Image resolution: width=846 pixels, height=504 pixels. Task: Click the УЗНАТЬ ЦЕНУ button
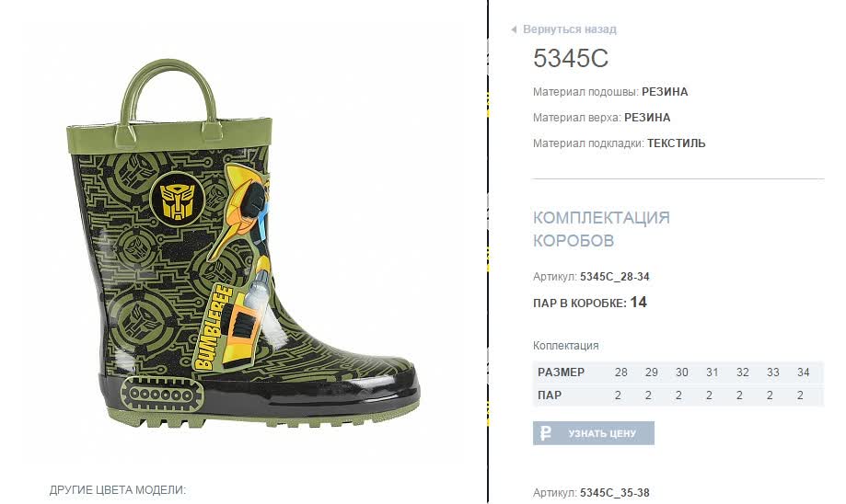(x=594, y=433)
